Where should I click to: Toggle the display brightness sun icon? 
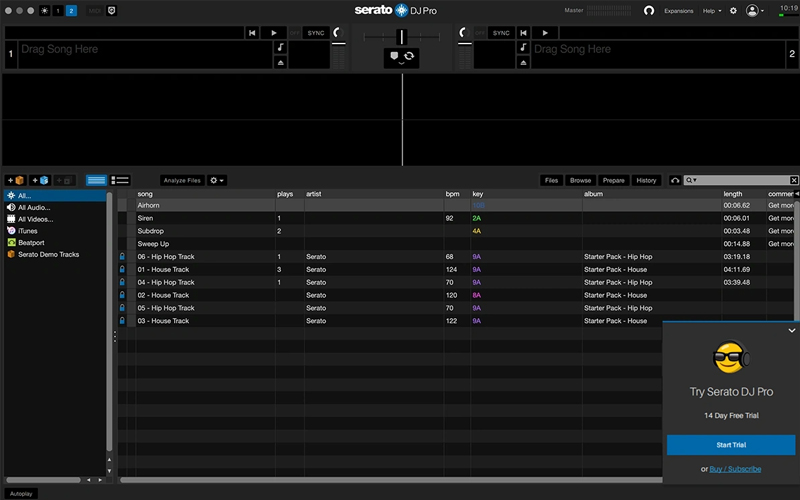[44, 11]
